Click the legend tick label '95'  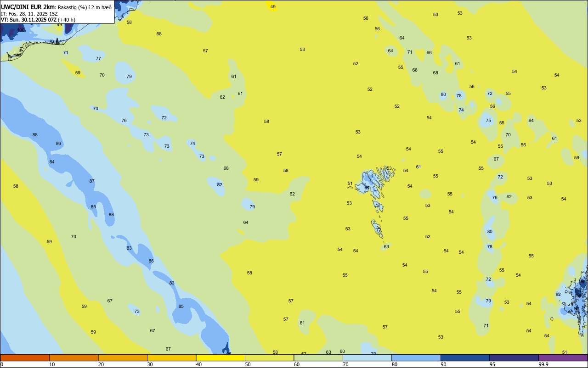(492, 364)
